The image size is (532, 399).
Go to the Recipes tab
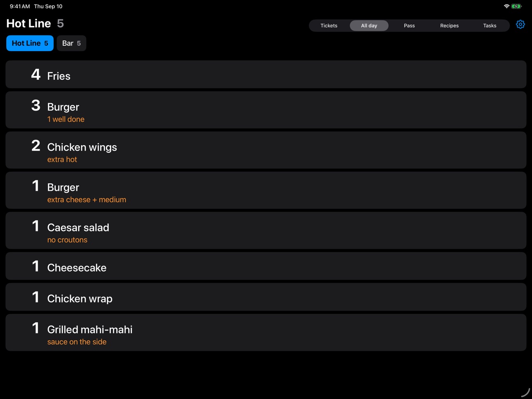tap(450, 26)
